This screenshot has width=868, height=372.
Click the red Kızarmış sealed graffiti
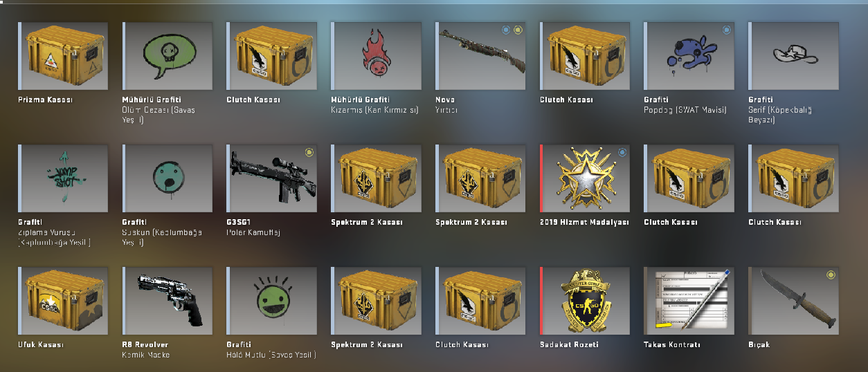click(377, 56)
